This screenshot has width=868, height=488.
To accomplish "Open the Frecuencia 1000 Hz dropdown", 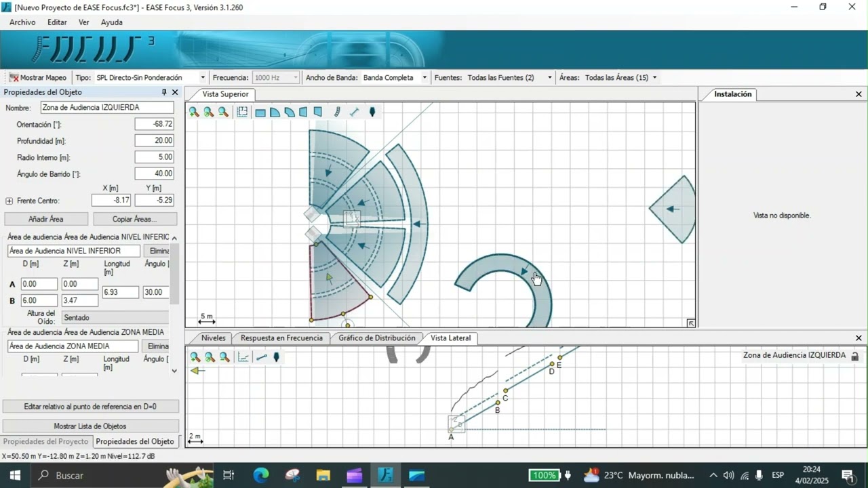I will 295,78.
